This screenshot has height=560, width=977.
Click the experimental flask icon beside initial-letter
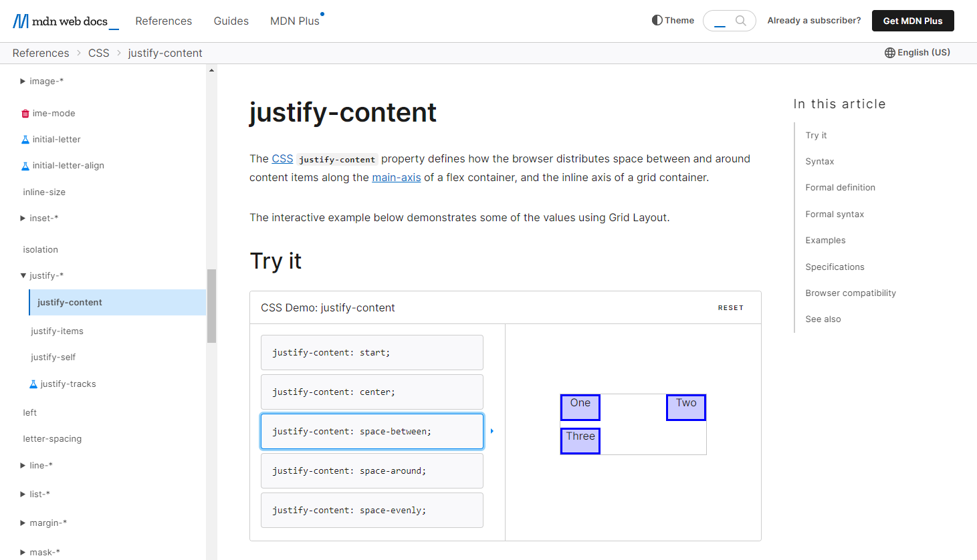25,139
